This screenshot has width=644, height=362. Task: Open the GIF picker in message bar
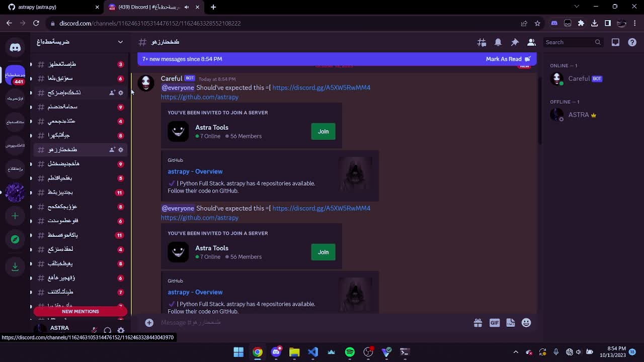click(495, 322)
